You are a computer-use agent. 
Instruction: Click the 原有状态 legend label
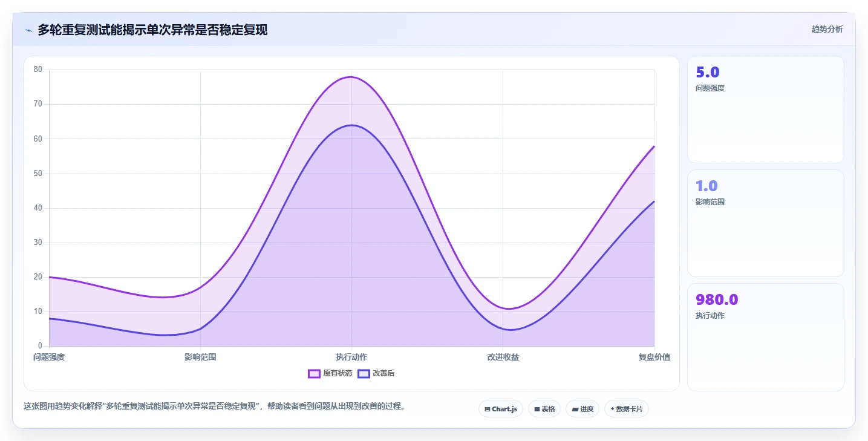(x=338, y=373)
